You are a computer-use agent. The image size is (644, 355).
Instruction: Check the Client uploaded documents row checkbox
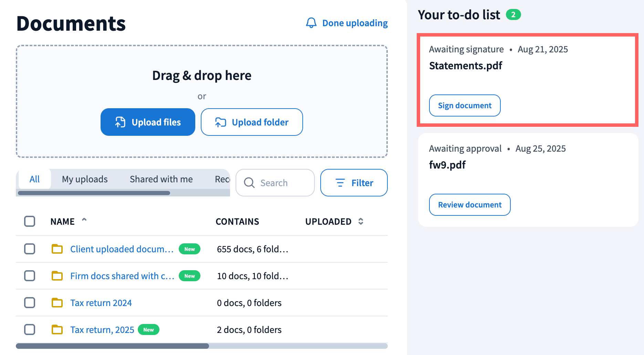point(30,249)
